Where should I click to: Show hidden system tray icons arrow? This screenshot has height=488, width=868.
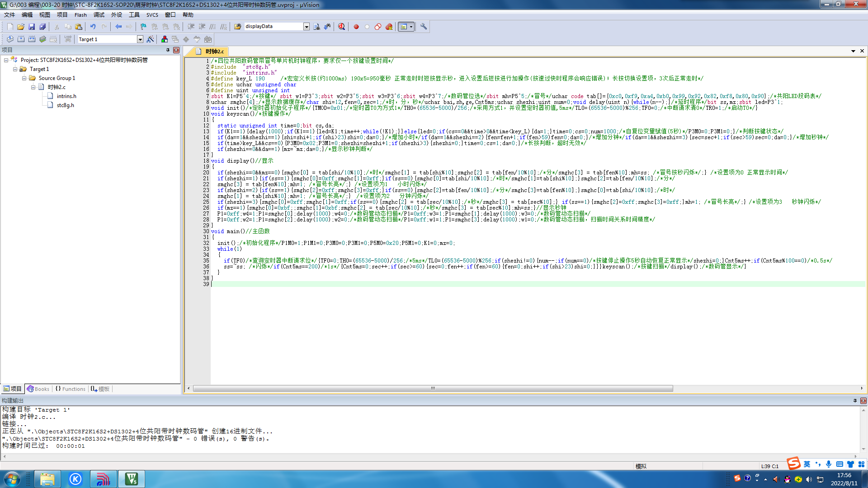(765, 479)
